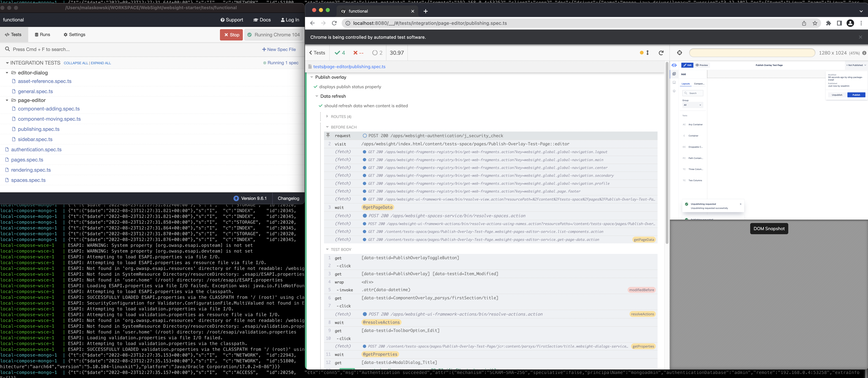Create a New Spec File
868x378 pixels.
click(279, 49)
